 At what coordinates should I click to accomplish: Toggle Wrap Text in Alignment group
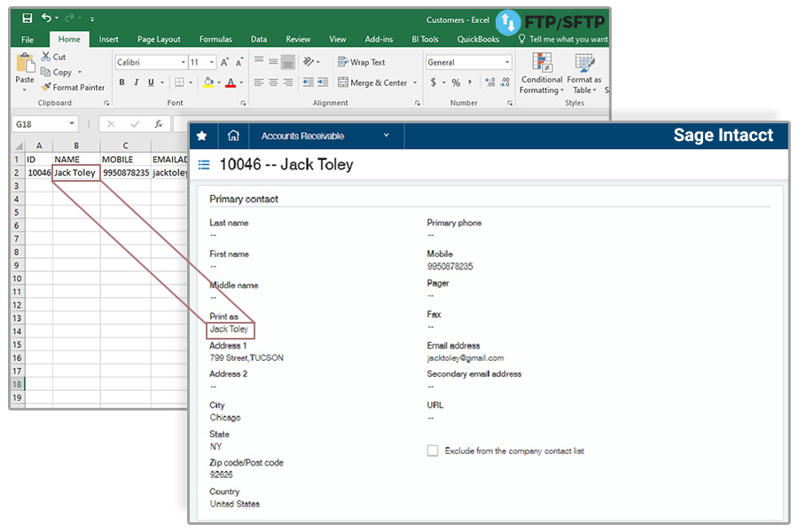pos(361,62)
